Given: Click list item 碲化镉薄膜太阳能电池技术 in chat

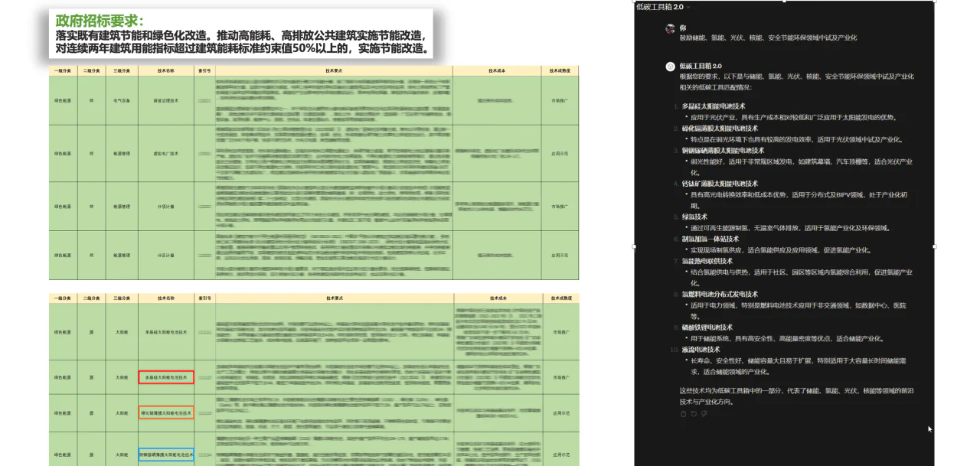Looking at the screenshot, I should pyautogui.click(x=720, y=129).
